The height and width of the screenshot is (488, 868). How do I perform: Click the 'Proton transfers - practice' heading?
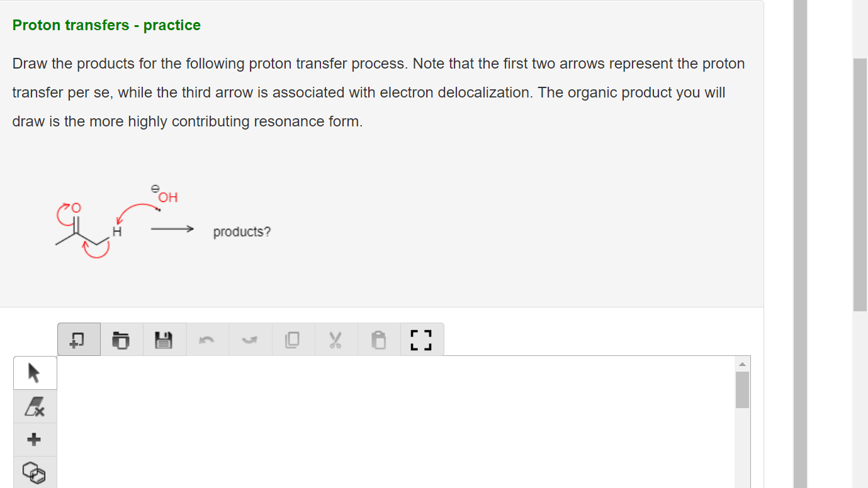pyautogui.click(x=106, y=25)
